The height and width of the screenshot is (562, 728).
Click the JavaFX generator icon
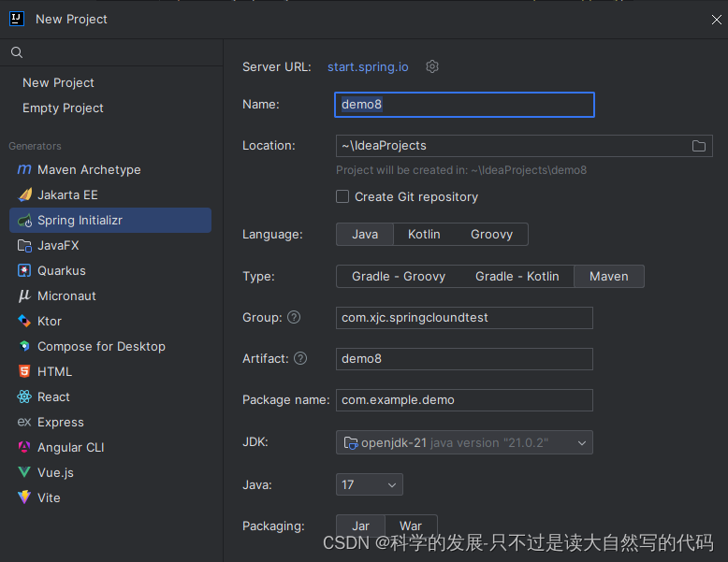point(24,246)
